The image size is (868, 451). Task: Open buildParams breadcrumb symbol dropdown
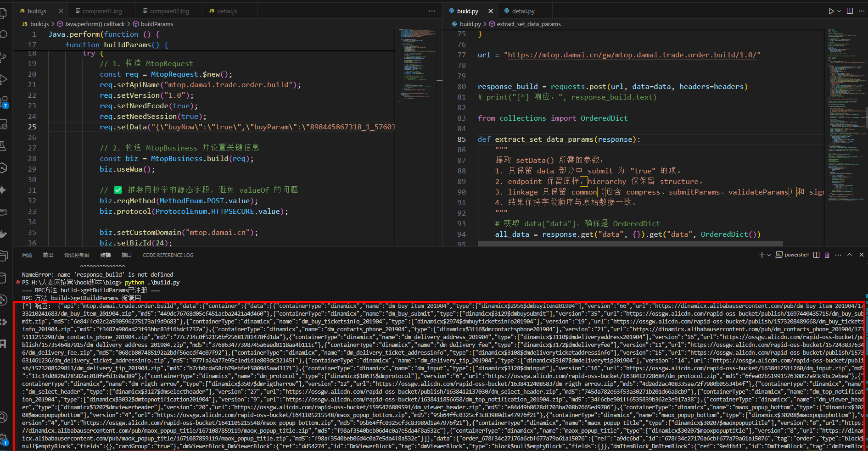(x=157, y=24)
